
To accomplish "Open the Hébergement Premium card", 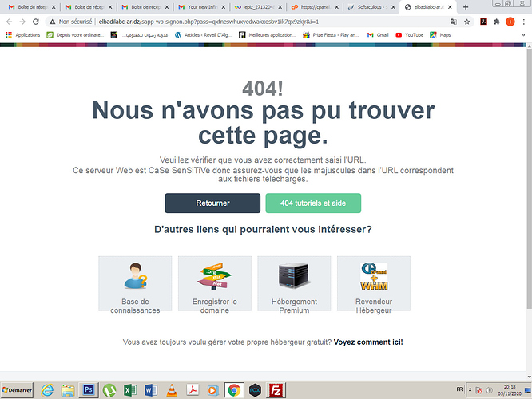I will pyautogui.click(x=294, y=284).
